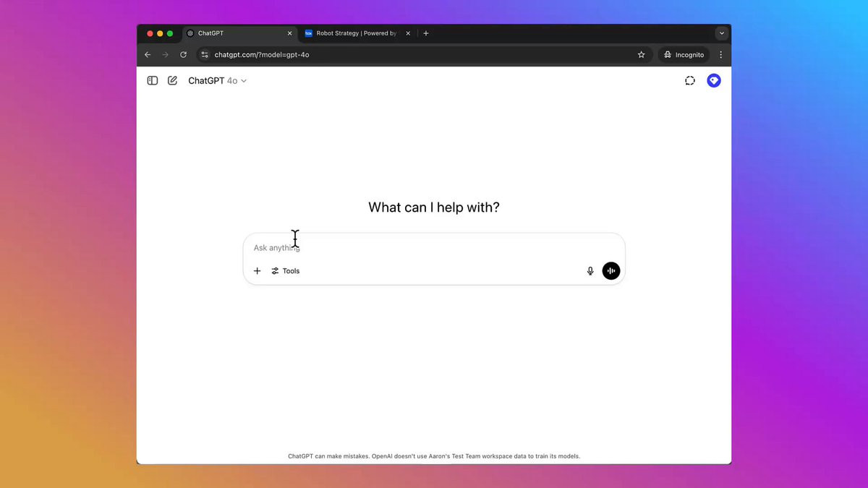
Task: Close the Robot Strategy browser tab
Action: click(408, 33)
